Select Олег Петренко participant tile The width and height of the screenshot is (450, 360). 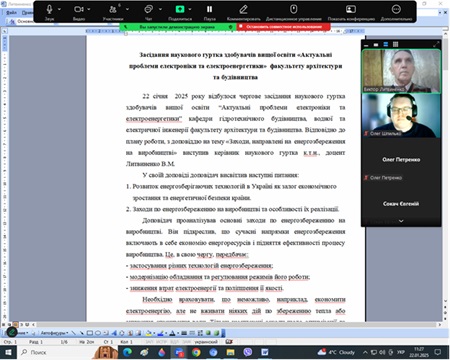(401, 160)
